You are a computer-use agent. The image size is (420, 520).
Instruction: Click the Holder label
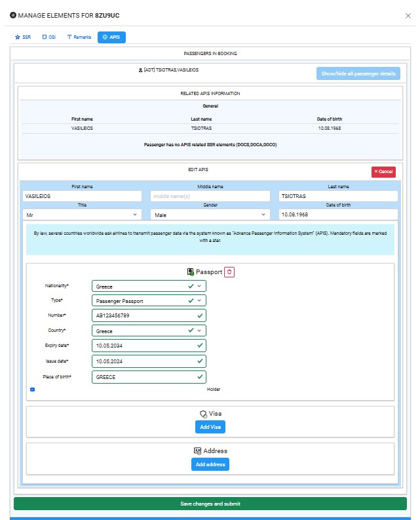pos(214,390)
